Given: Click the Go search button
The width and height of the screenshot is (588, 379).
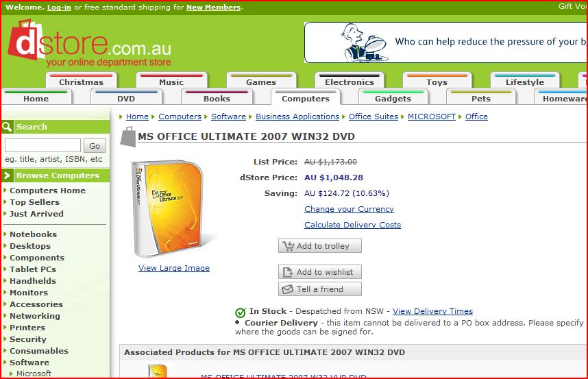Looking at the screenshot, I should point(95,145).
